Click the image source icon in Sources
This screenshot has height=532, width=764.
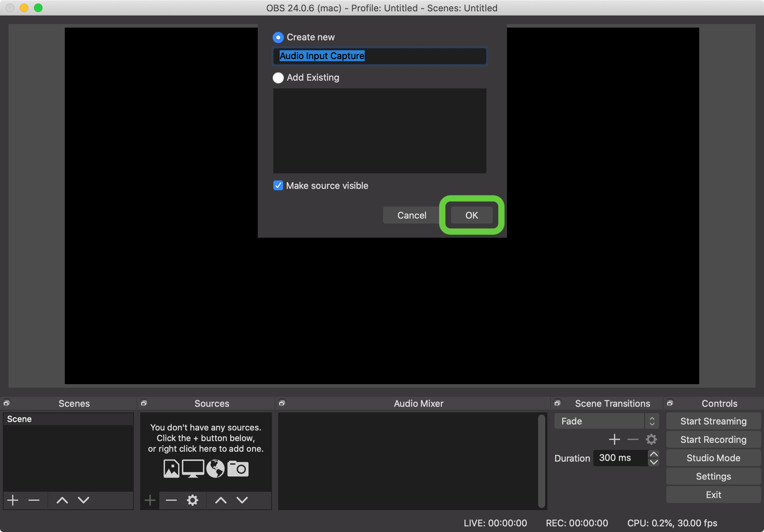tap(171, 469)
